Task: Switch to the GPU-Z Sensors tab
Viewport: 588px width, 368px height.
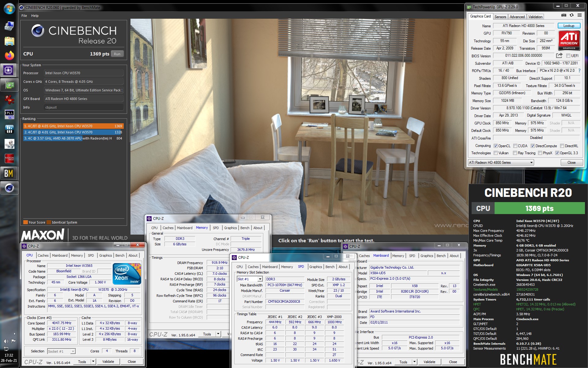Action: coord(500,17)
